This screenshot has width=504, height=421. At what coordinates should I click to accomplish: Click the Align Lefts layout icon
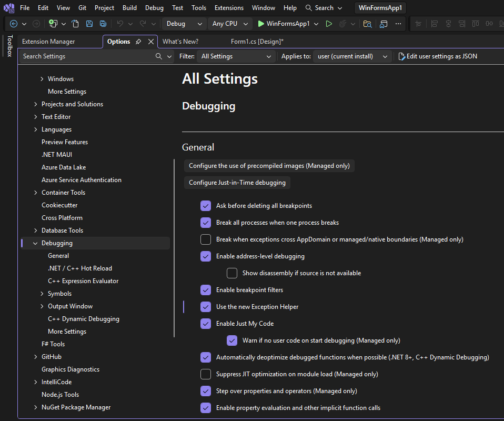point(435,24)
